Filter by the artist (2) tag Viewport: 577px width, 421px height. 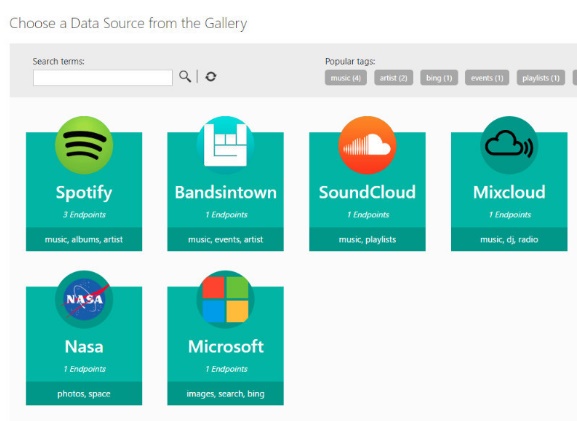(393, 78)
